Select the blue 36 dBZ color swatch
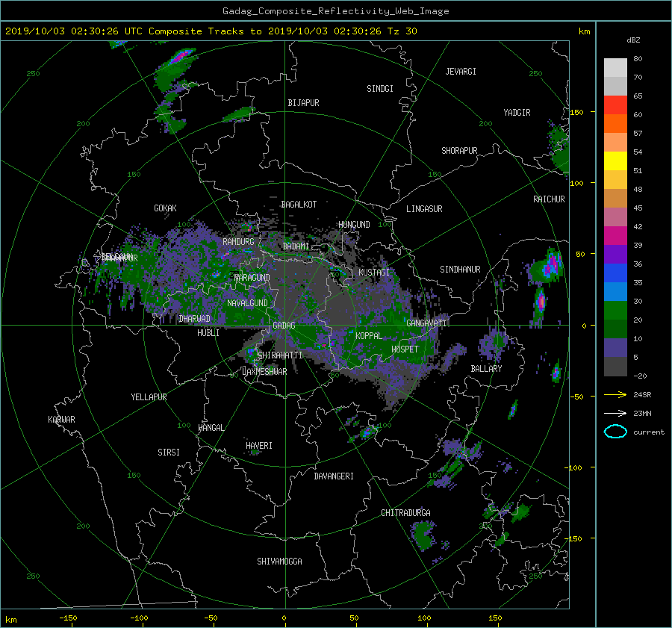The image size is (672, 628). coord(615,273)
